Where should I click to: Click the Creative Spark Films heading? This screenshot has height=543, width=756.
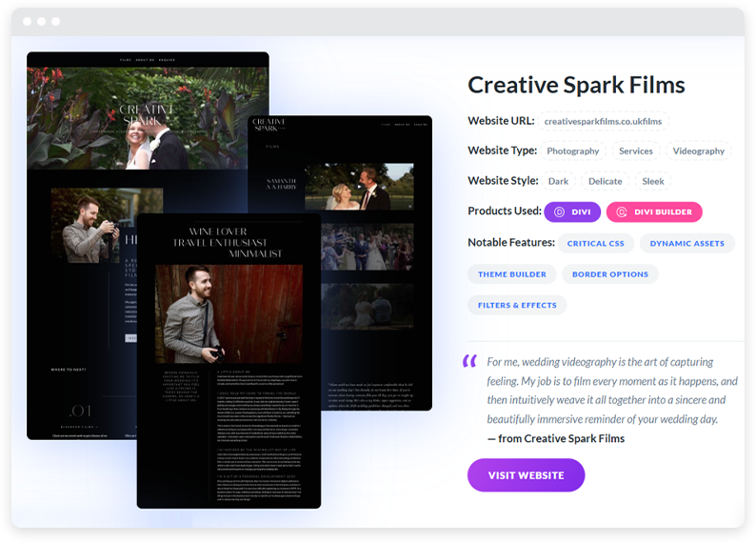point(576,86)
